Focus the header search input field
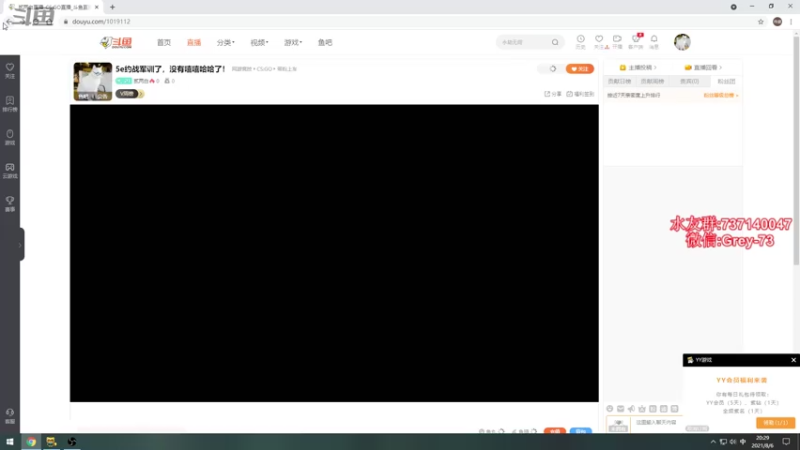800x450 pixels. tap(523, 42)
